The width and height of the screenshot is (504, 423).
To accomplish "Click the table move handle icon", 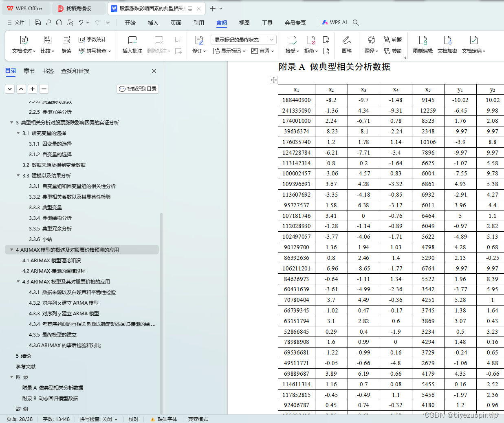I will (x=274, y=80).
